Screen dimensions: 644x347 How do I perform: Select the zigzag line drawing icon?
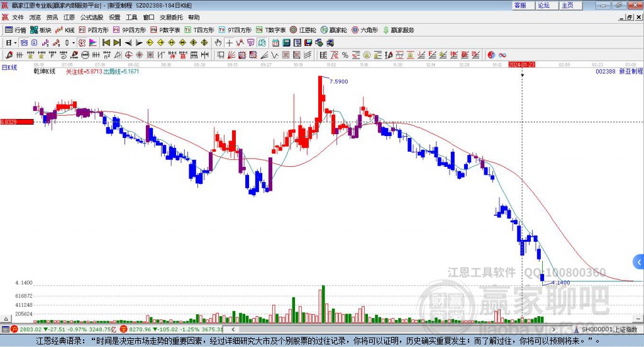click(x=240, y=43)
